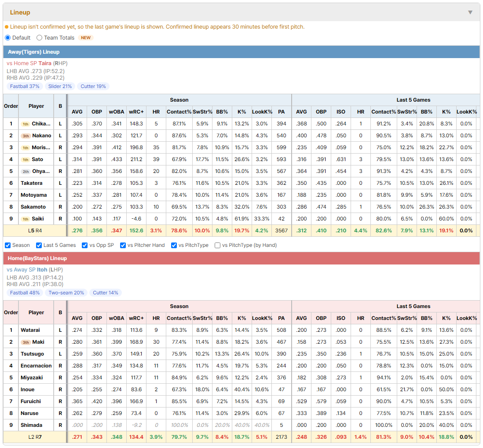Click the Cutter 19% pitch tag

93,86
